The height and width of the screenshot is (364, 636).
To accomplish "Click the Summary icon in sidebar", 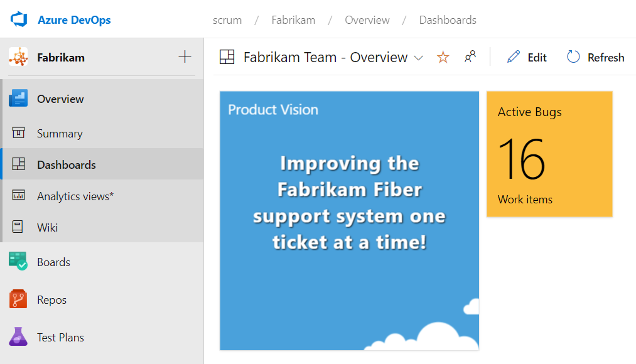I will tap(18, 132).
